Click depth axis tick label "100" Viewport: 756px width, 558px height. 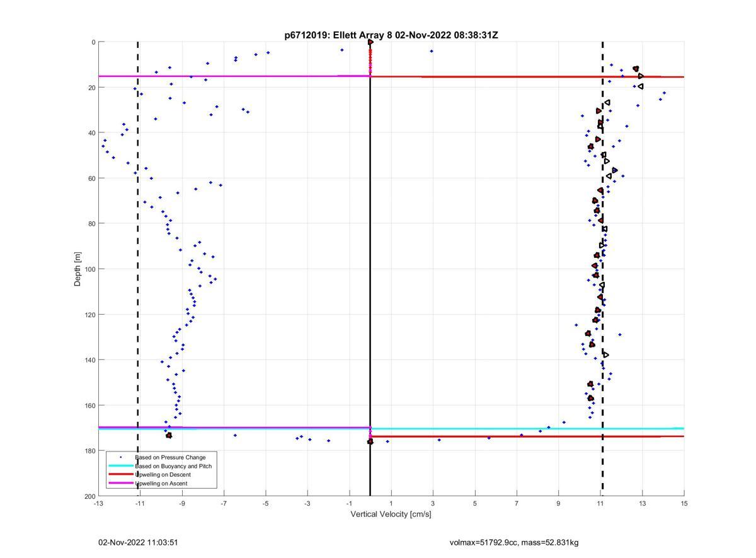89,269
